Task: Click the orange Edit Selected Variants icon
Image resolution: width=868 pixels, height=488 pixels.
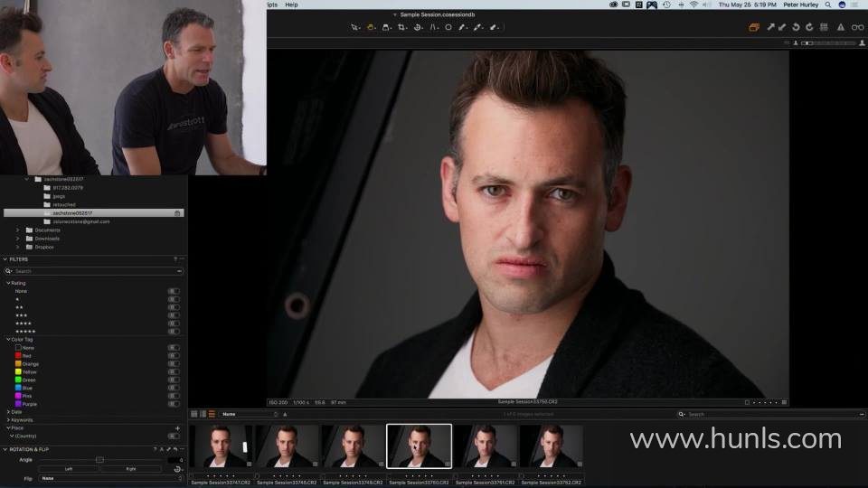Action: [754, 27]
